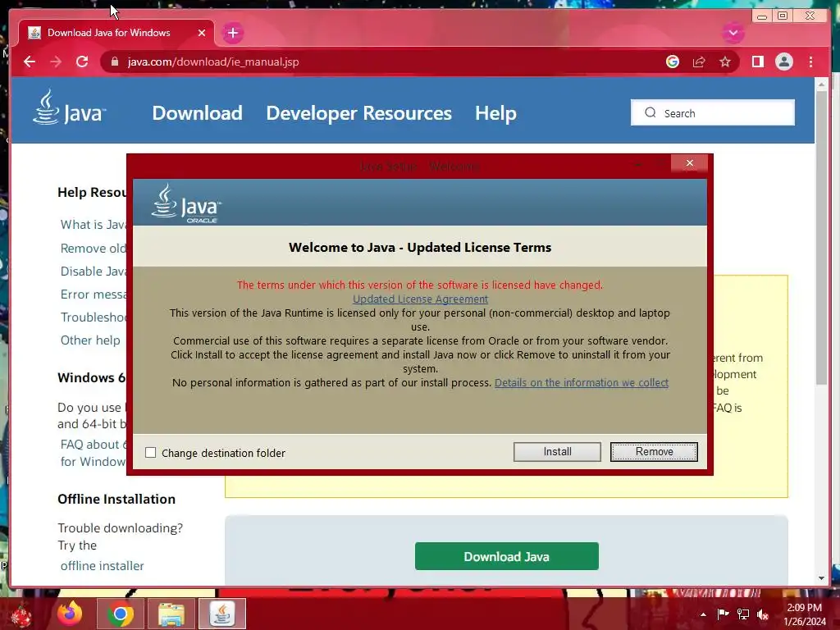Open File Explorer from the taskbar
The height and width of the screenshot is (630, 840).
click(171, 614)
